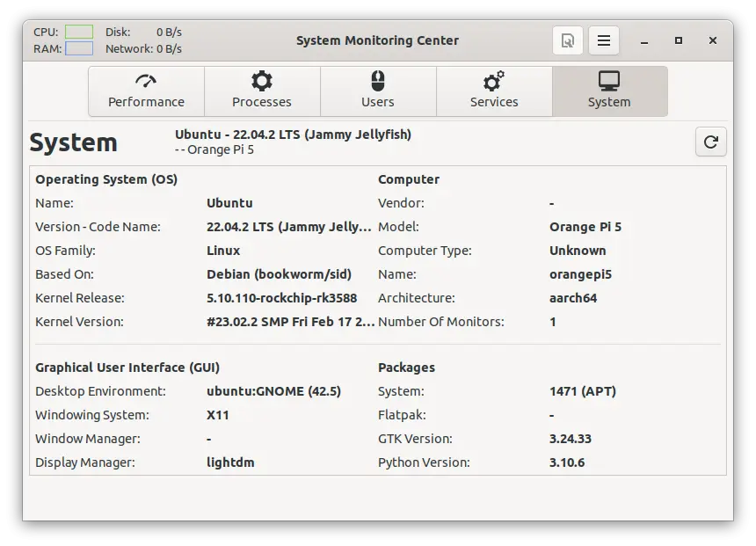Click the "5.10.110-rockchip-rk3588" kernel release
Screen dimensions: 756x546
point(282,298)
